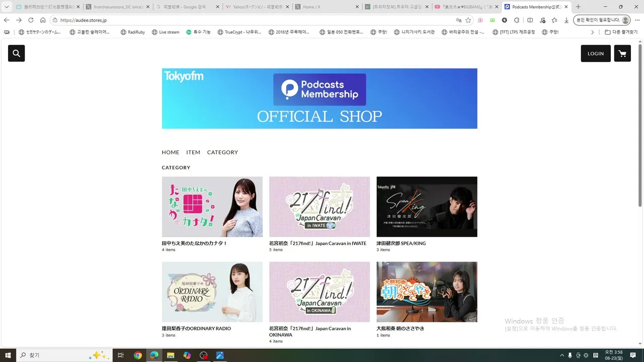The image size is (644, 362).
Task: Click the 逢田梨香子のORDINARY RADIO title link
Action: (x=196, y=328)
